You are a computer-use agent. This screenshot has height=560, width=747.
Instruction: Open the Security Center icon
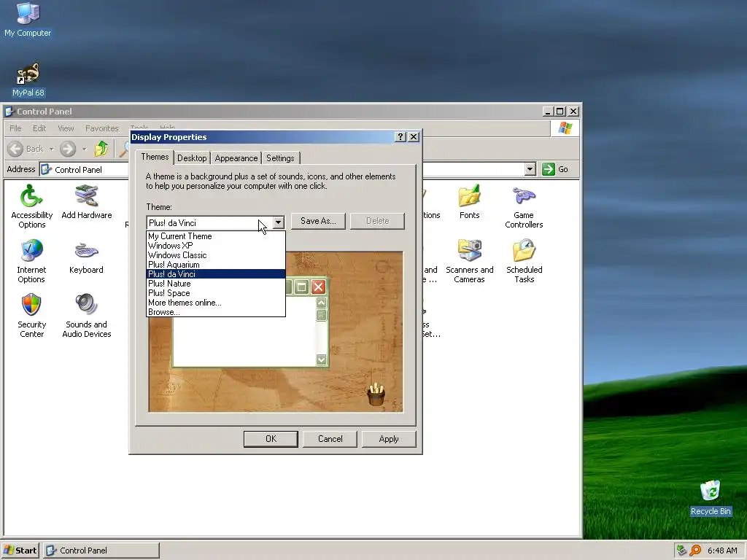coord(31,316)
